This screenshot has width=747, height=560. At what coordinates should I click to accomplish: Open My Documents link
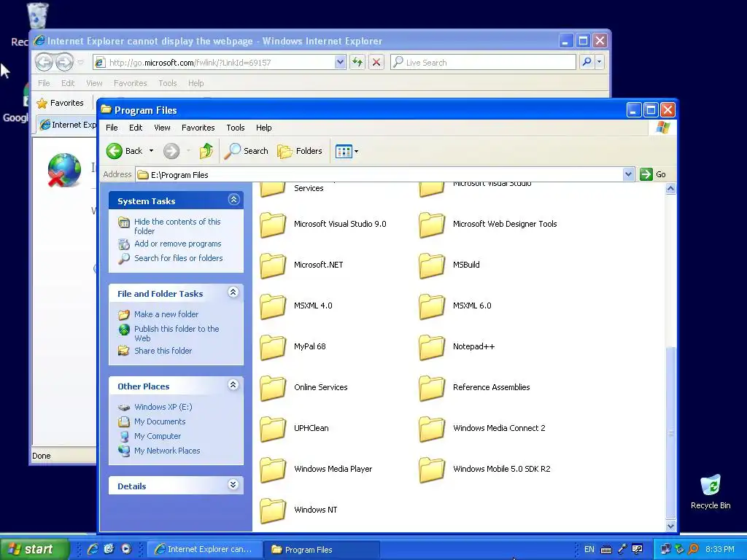coord(160,421)
